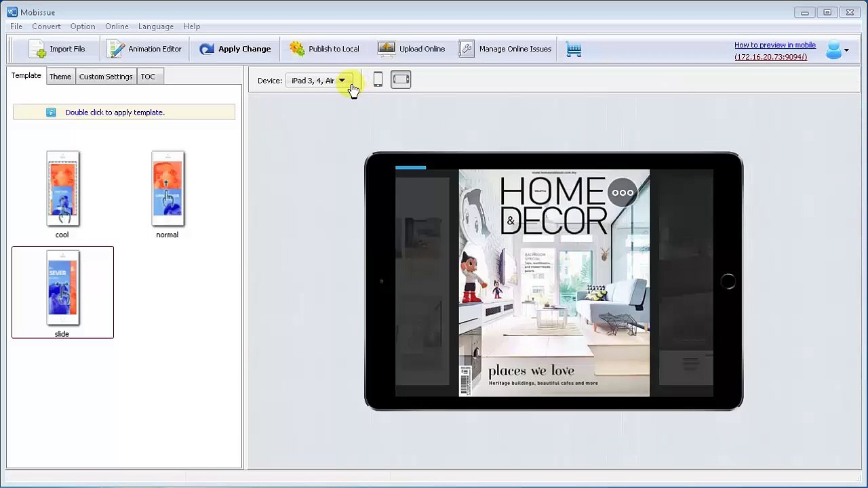
Task: Click Publish to Local
Action: pos(324,49)
